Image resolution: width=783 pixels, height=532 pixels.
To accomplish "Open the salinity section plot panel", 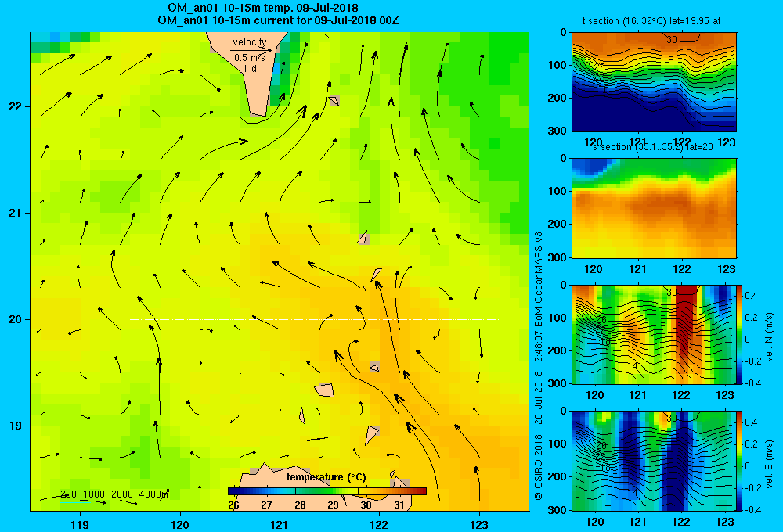I will tap(654, 208).
